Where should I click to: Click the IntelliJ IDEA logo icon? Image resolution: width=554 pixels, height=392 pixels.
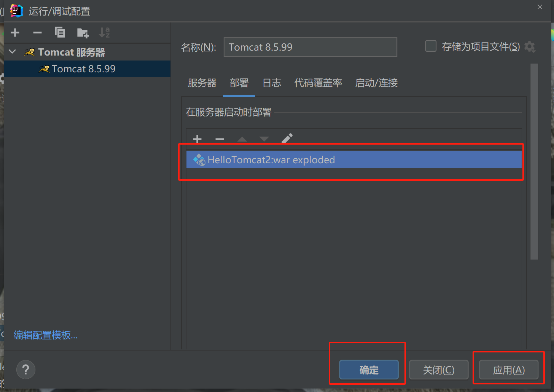pyautogui.click(x=16, y=11)
